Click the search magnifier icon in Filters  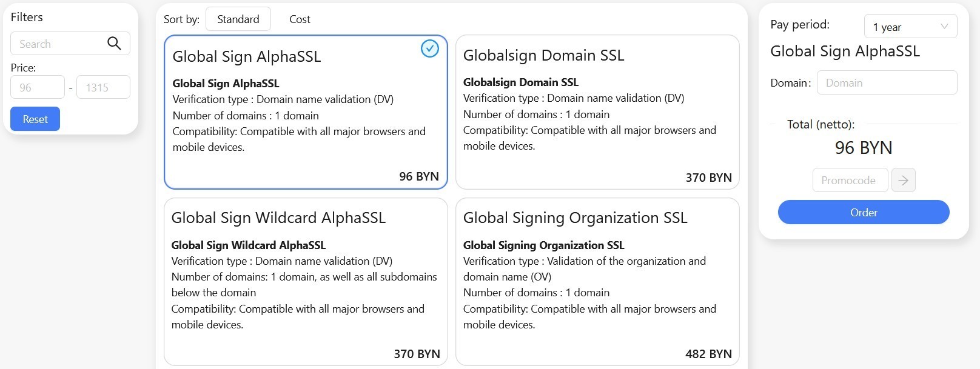pyautogui.click(x=114, y=44)
